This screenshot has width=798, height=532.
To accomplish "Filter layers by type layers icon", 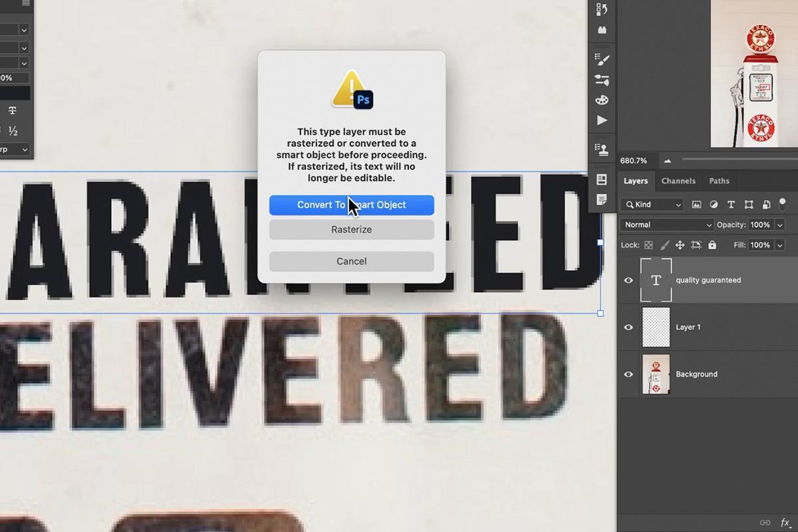I will point(731,205).
